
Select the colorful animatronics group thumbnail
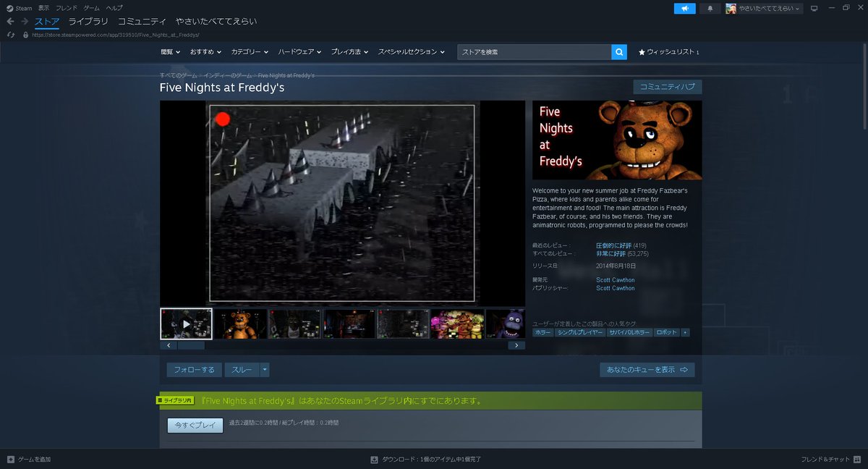pyautogui.click(x=457, y=324)
